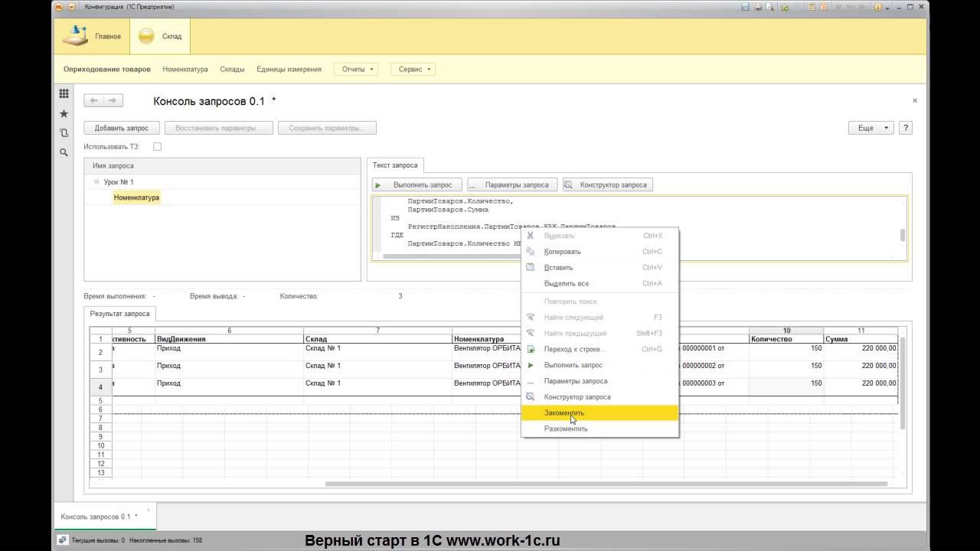Navigate back with the left arrow
980x551 pixels.
pos(94,101)
